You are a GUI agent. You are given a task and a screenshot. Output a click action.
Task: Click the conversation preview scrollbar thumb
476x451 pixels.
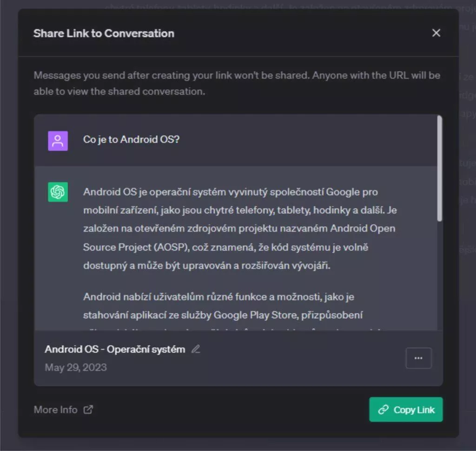[440, 168]
